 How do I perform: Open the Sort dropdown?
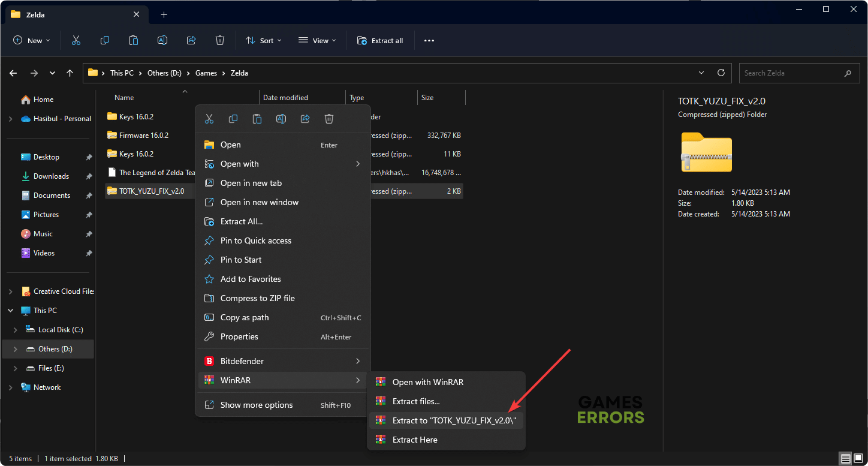pos(263,40)
